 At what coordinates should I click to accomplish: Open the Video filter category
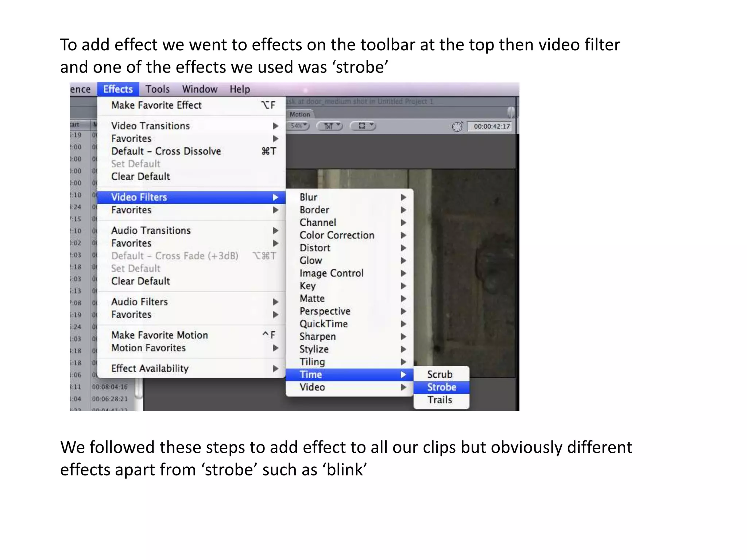(349, 387)
